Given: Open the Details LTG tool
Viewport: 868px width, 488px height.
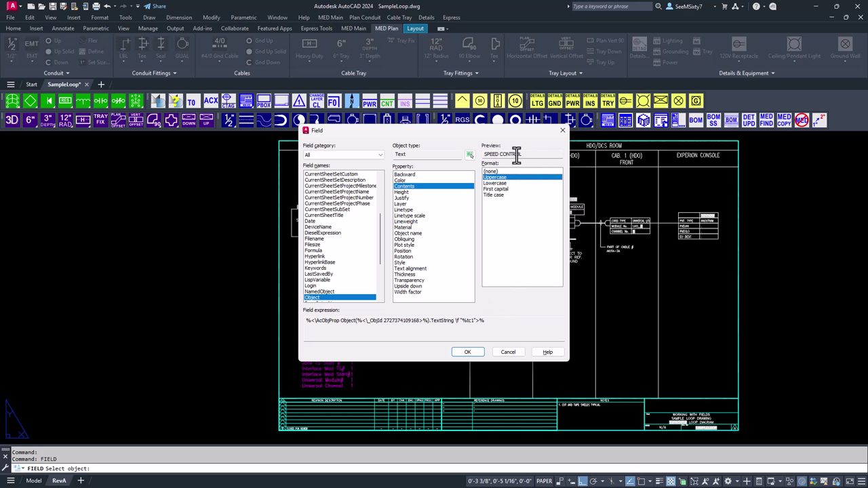Looking at the screenshot, I should [x=537, y=101].
